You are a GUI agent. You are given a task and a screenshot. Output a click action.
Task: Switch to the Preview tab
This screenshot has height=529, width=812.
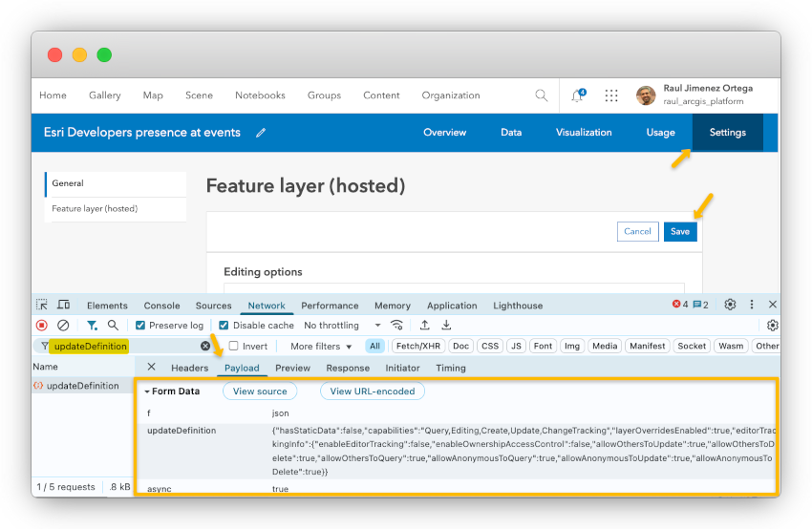point(292,368)
